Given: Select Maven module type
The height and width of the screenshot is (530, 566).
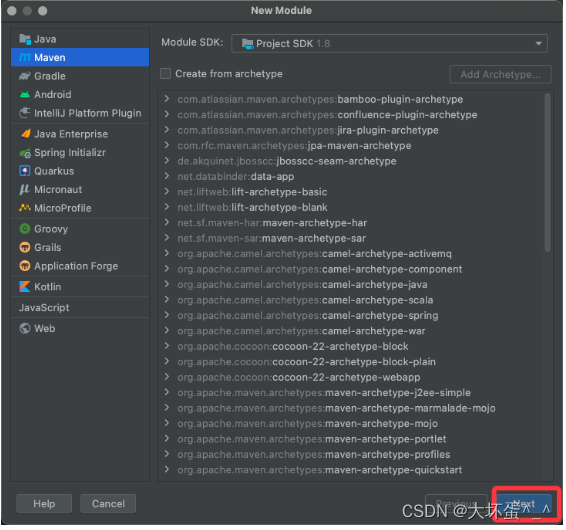Looking at the screenshot, I should 80,57.
